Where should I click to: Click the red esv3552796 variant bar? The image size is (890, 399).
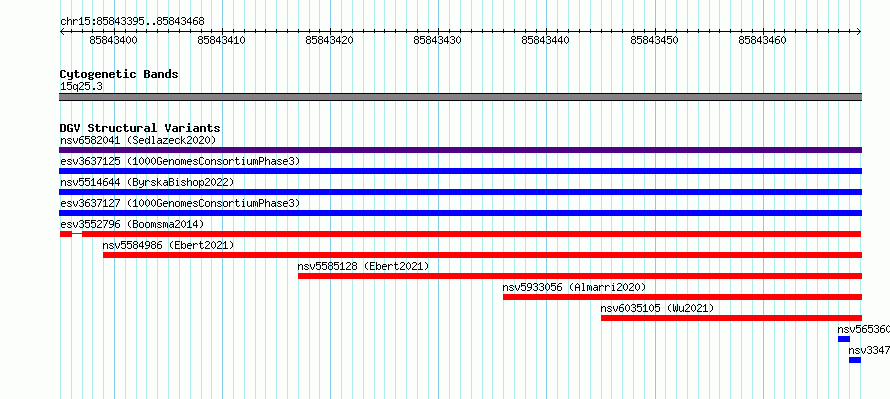tap(460, 234)
